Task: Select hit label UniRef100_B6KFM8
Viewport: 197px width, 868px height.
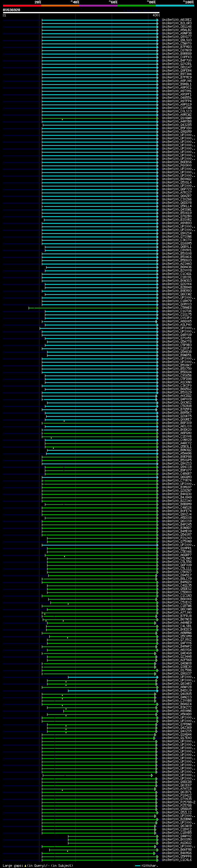Action: click(x=176, y=849)
